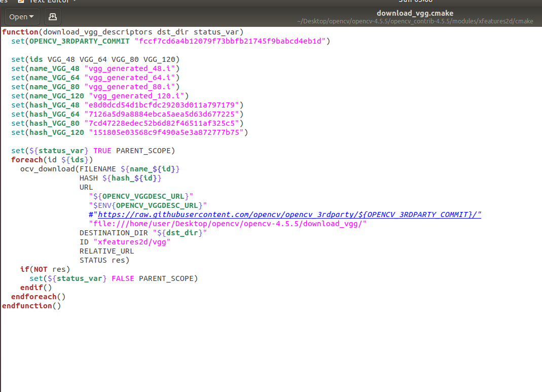Click the ID "xfeatures2d/vgg" line
The width and height of the screenshot is (542, 392).
tap(125, 242)
